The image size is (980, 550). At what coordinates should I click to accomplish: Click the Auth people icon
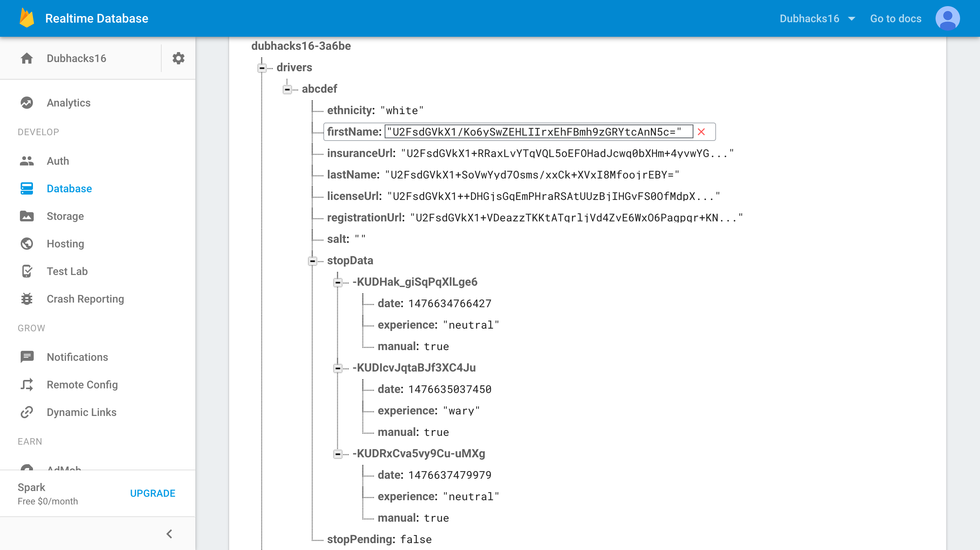click(x=27, y=161)
